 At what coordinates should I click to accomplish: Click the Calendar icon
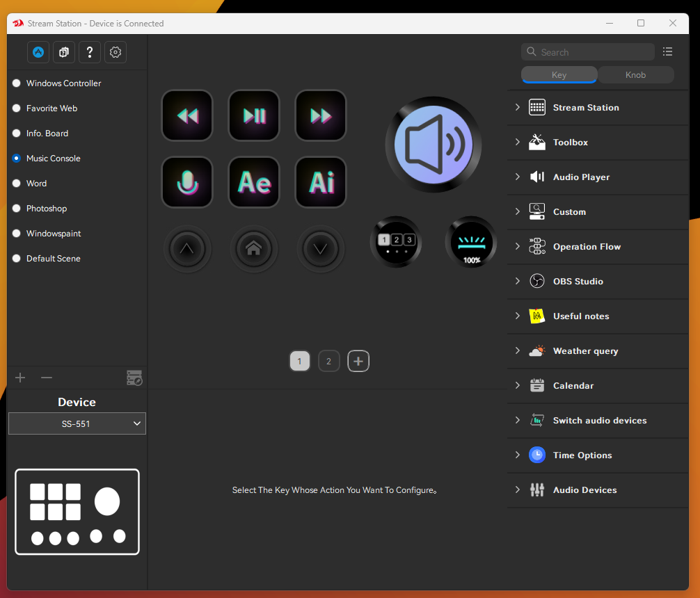coord(537,386)
